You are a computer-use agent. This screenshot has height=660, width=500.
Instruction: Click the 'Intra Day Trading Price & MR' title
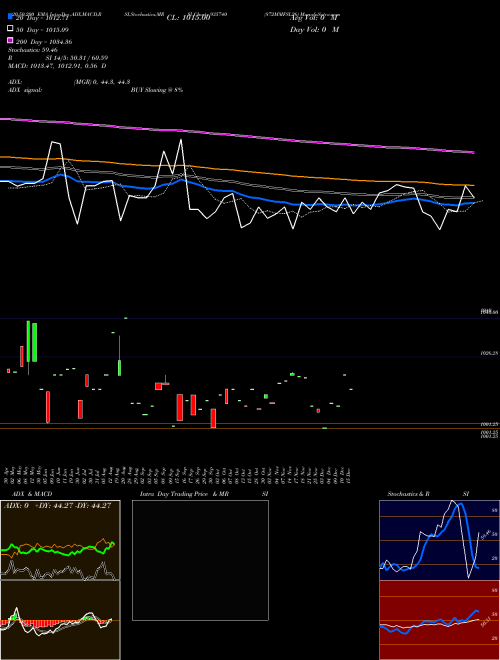(x=184, y=494)
